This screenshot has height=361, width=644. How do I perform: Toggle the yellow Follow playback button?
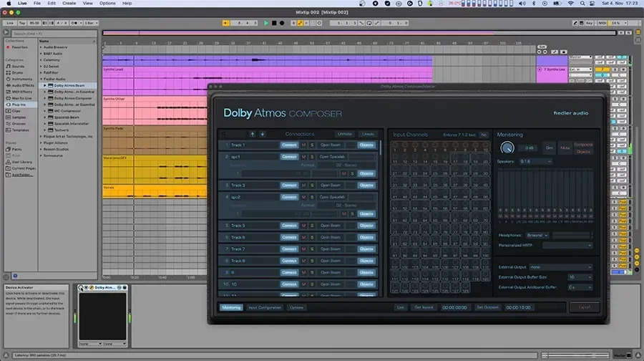coord(225,23)
